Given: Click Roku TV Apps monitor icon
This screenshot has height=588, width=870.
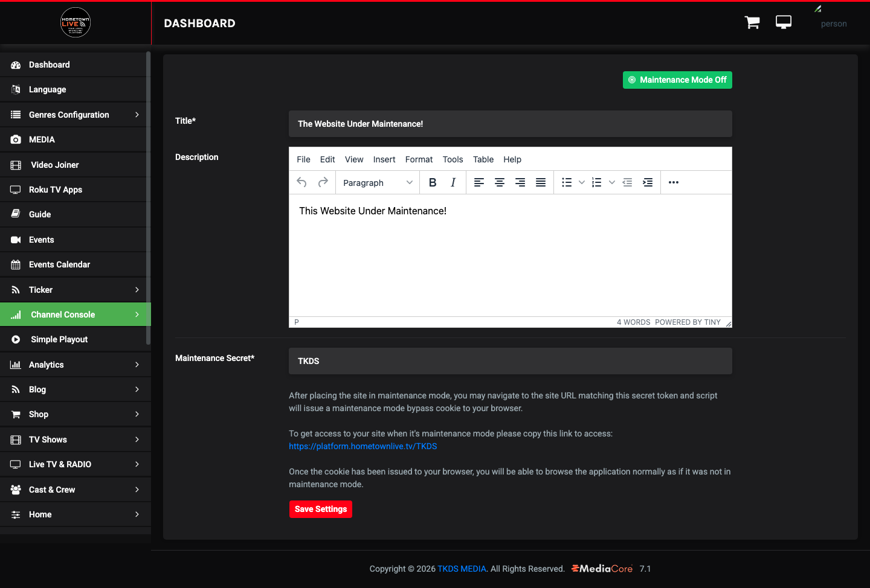Looking at the screenshot, I should (16, 190).
